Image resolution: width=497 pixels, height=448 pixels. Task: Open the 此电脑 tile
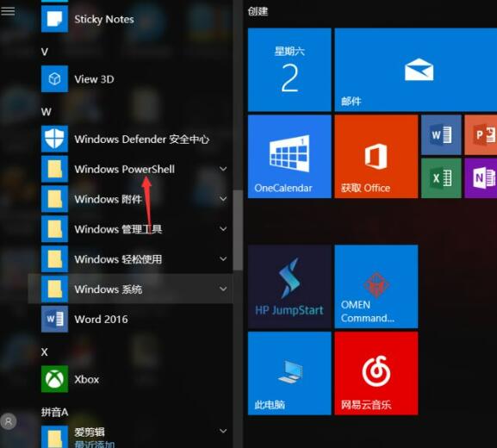click(x=289, y=374)
